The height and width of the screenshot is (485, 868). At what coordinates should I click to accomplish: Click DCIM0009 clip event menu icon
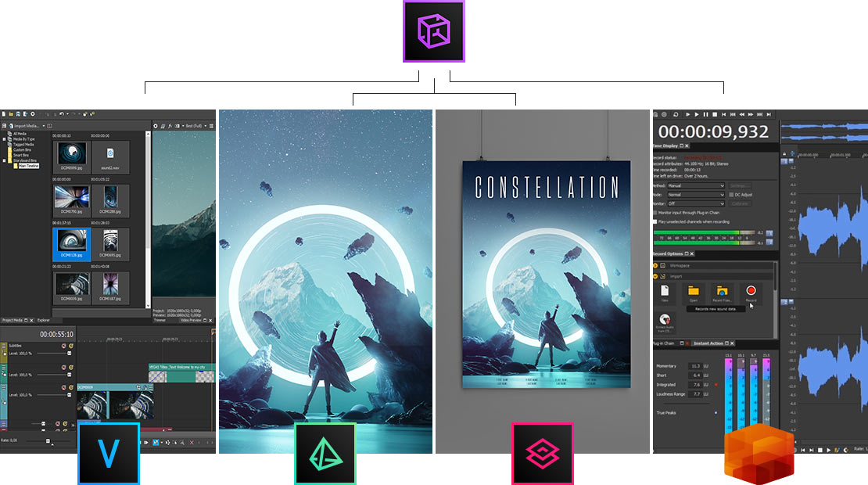(x=151, y=387)
